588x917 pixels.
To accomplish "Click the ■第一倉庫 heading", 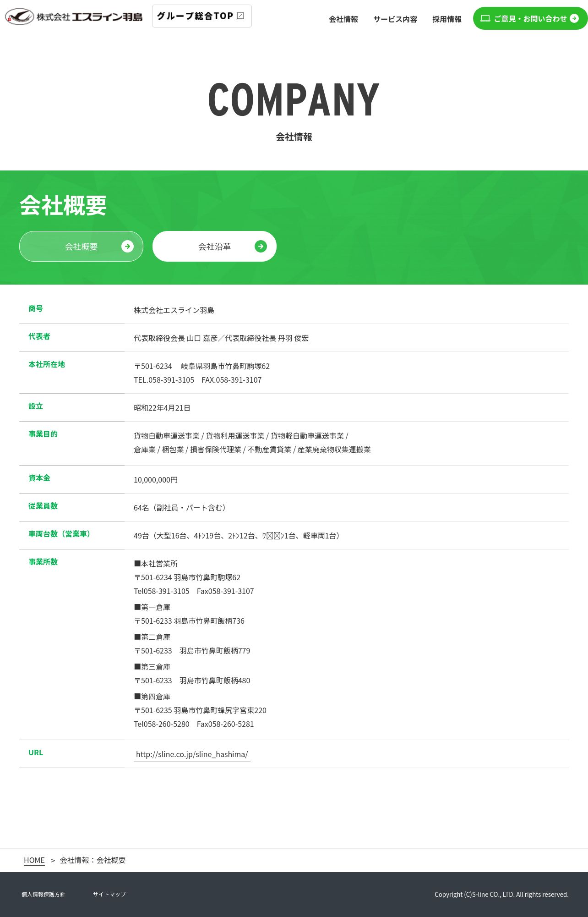I will tap(152, 607).
